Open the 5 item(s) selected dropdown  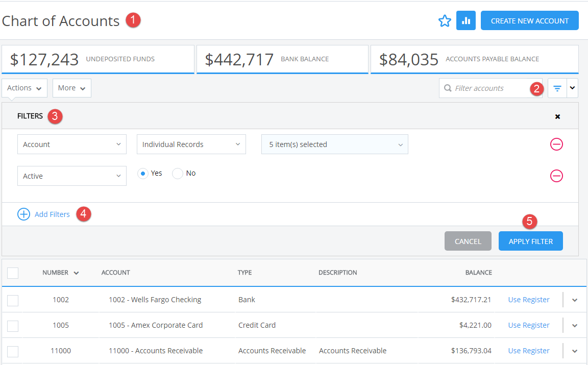pos(334,144)
